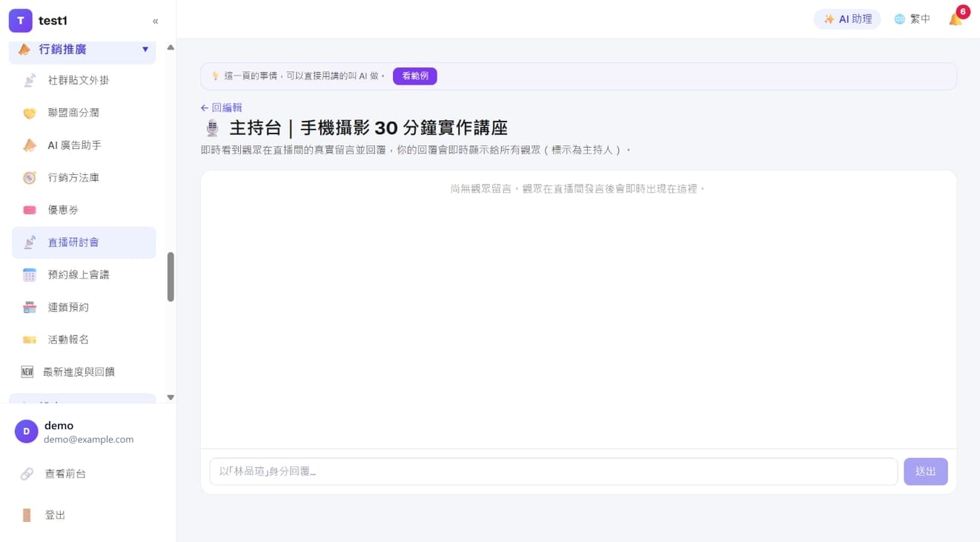Open 行銷方法庫 menu item
The image size is (980, 542).
[84, 178]
